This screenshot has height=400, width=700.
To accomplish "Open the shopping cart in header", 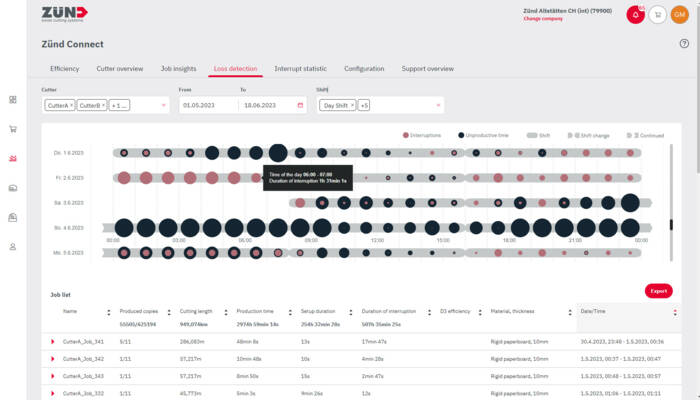I will point(658,15).
